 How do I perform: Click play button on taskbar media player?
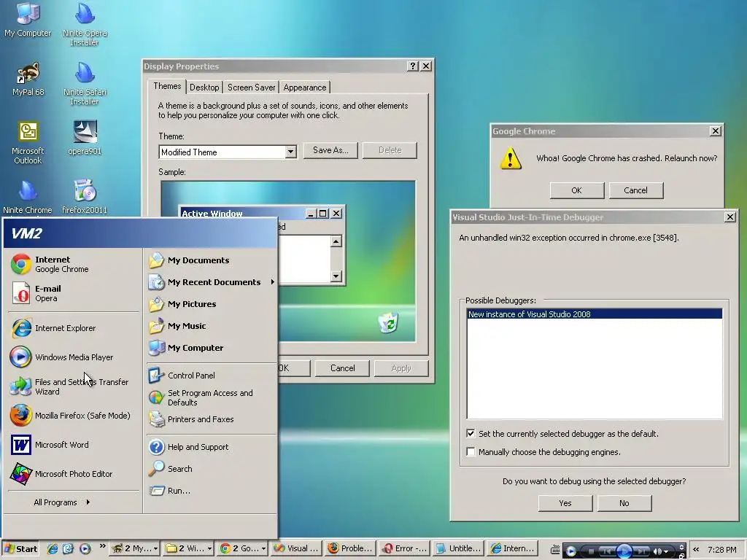tap(624, 551)
